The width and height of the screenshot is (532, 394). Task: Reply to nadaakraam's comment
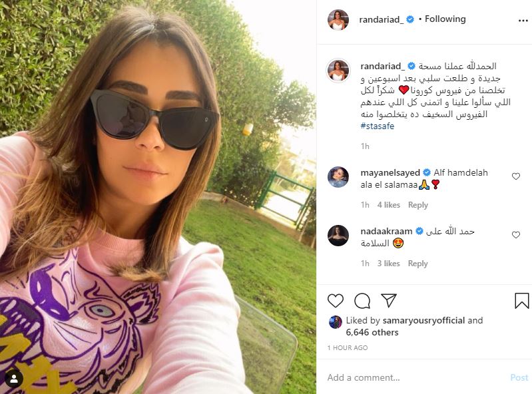[x=417, y=264]
